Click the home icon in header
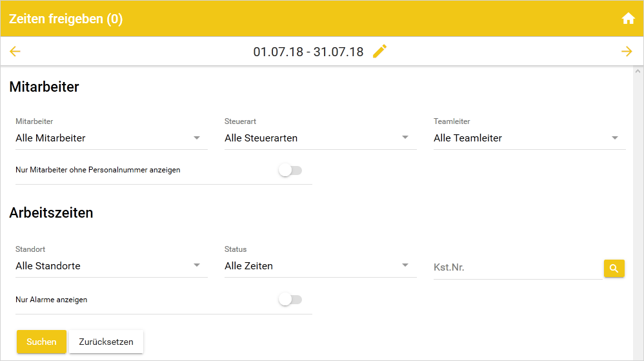The image size is (644, 361). [628, 19]
